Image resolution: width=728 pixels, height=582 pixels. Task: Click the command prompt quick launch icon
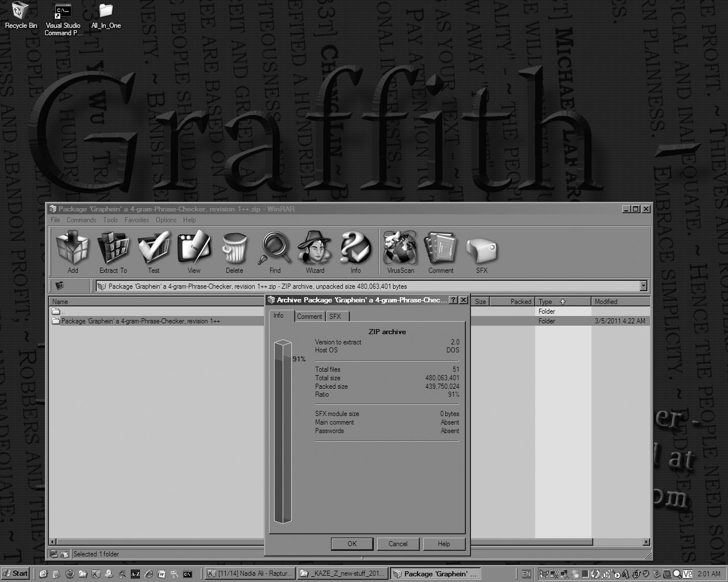pos(187,574)
